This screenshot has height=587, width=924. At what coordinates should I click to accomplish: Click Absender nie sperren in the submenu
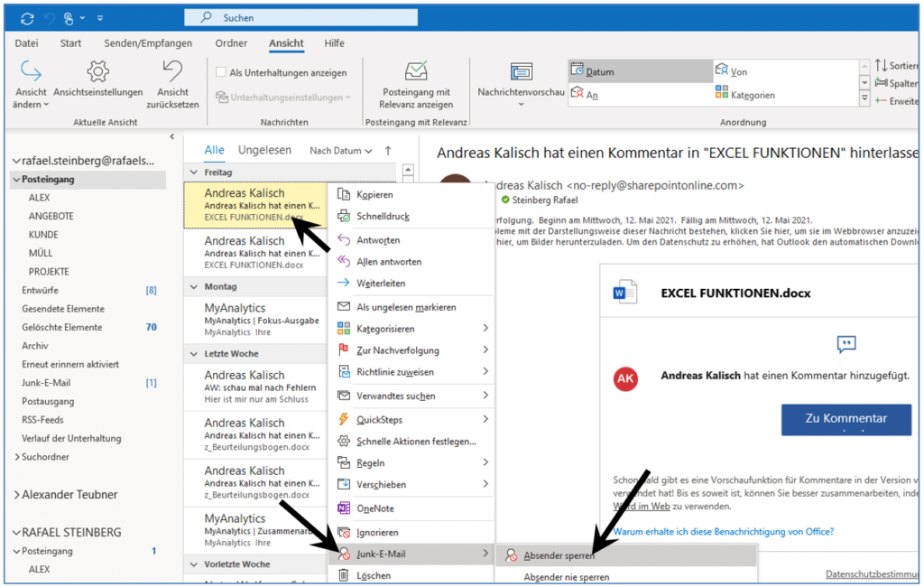pos(626,577)
